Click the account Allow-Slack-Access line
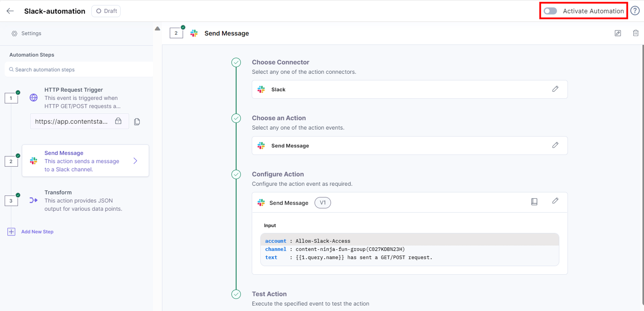Viewport: 644px width, 311px height. click(x=410, y=241)
